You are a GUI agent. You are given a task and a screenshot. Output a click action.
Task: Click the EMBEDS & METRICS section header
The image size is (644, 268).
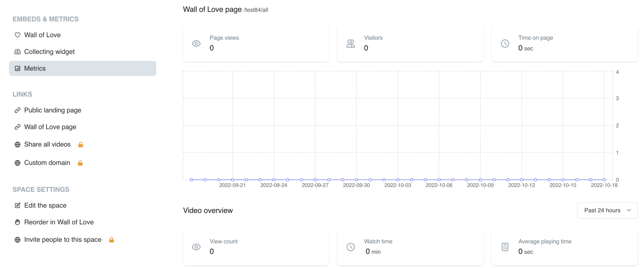(x=46, y=19)
